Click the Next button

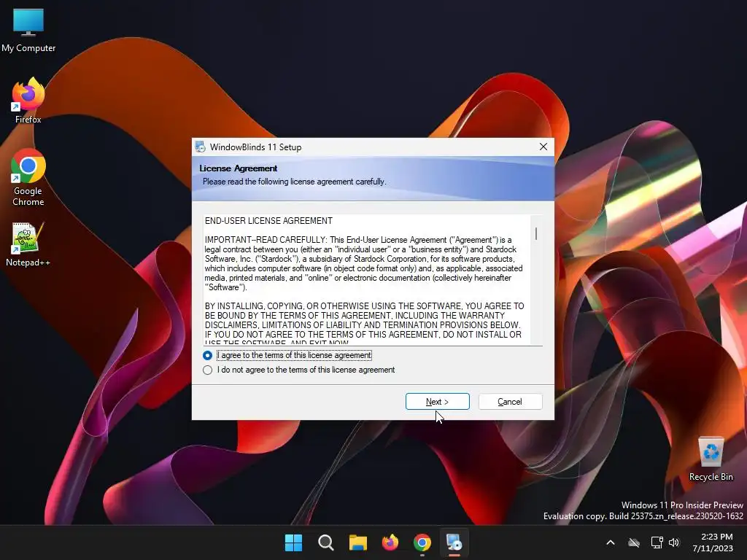tap(438, 402)
